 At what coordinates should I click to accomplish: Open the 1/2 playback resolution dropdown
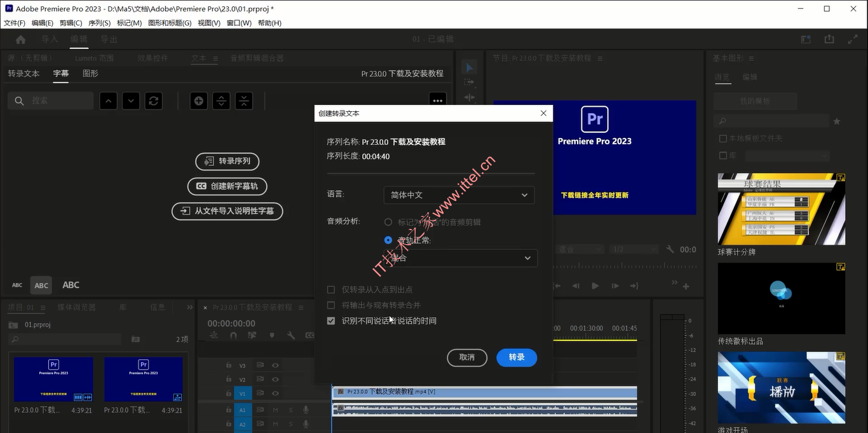pos(634,249)
